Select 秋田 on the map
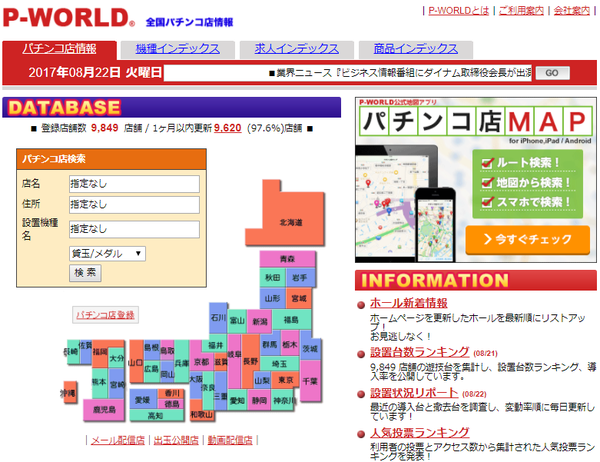Screen dimensions: 600x462 (272, 278)
